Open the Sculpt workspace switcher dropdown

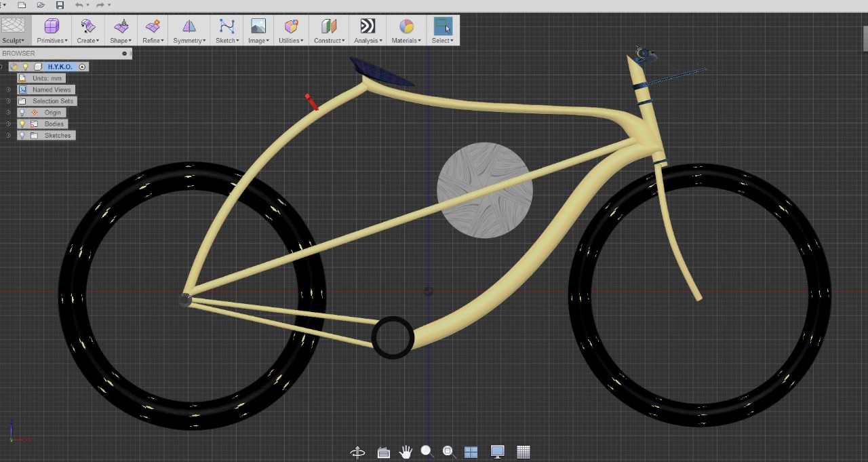tap(13, 41)
